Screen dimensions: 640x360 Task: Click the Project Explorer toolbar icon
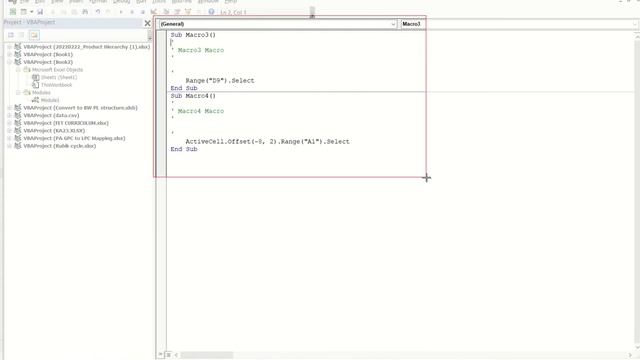pos(166,12)
